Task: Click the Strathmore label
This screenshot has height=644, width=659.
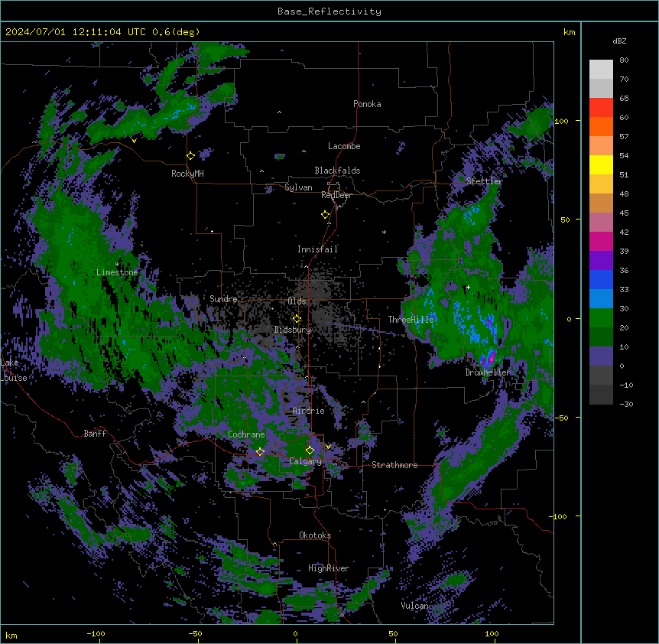Action: (394, 465)
